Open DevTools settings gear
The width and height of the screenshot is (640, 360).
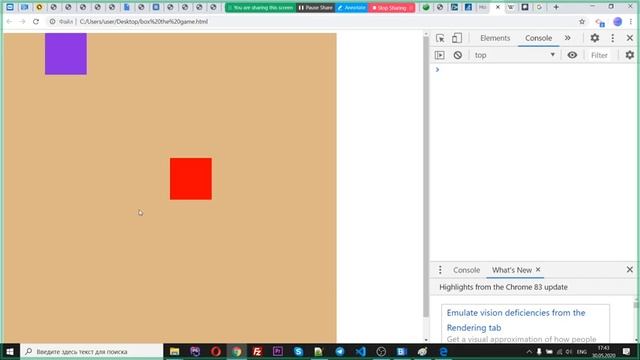point(595,38)
